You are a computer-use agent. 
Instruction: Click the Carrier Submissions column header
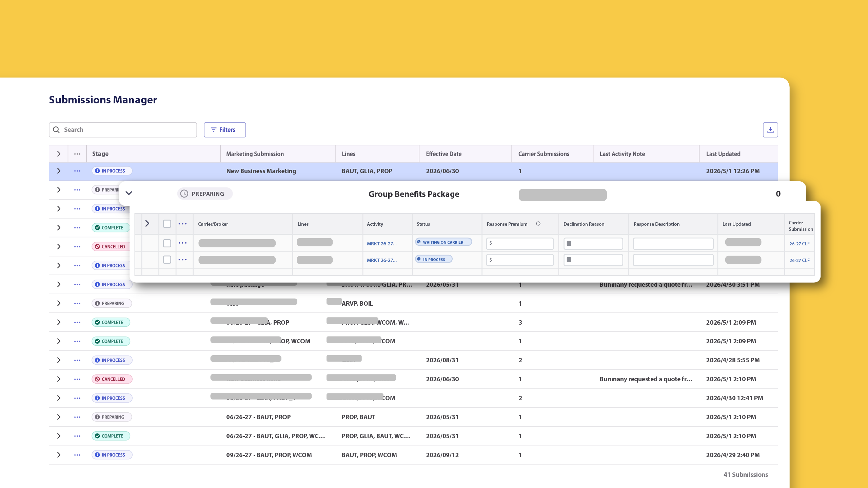click(544, 154)
